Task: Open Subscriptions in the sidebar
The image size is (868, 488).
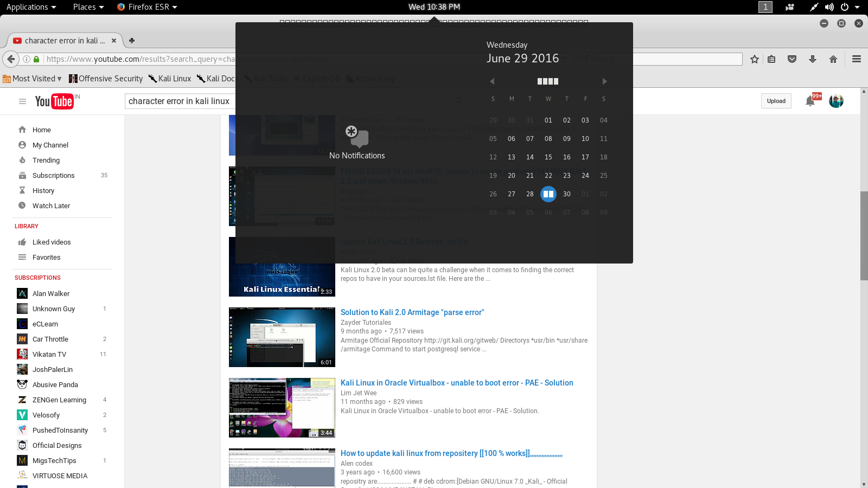Action: point(54,175)
